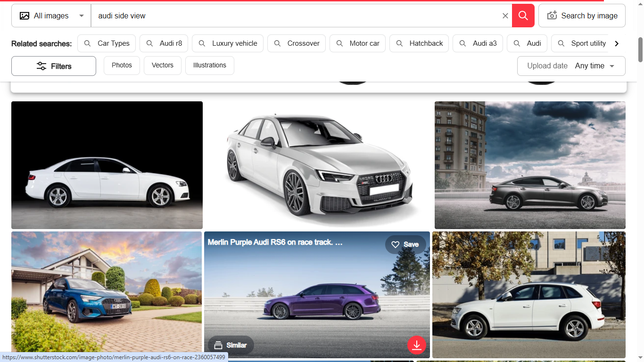Open the Filters panel
644x362 pixels.
point(54,66)
